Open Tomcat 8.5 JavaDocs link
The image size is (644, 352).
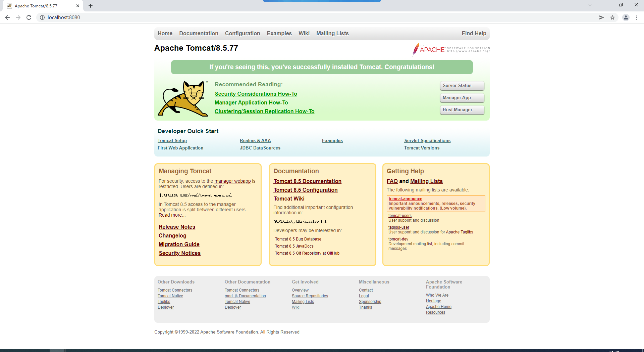[294, 246]
